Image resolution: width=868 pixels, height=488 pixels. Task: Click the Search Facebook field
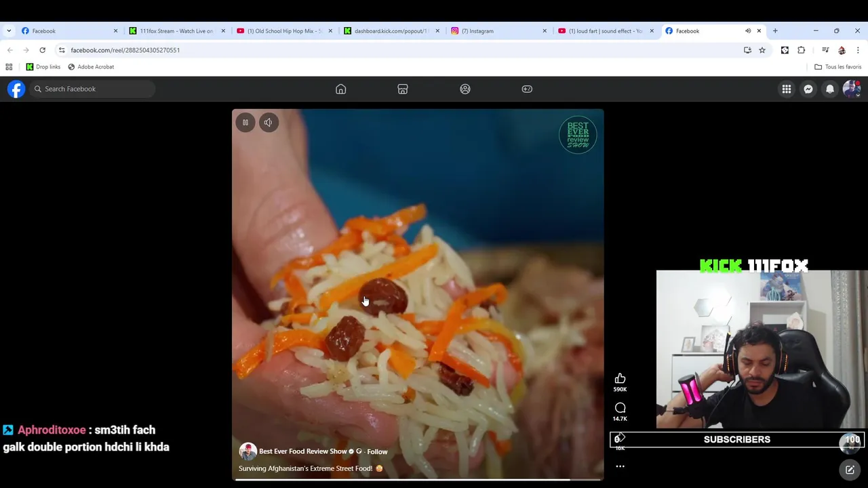tap(94, 89)
